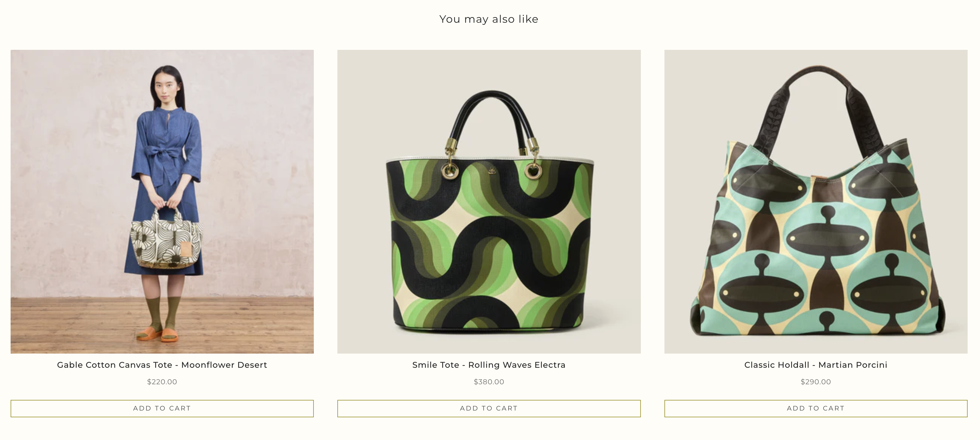
Task: Select the $380.00 price text
Action: (x=489, y=382)
